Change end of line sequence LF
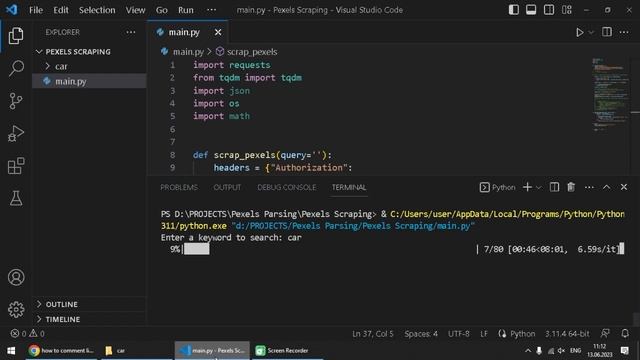This screenshot has width=640, height=360. coord(484,334)
